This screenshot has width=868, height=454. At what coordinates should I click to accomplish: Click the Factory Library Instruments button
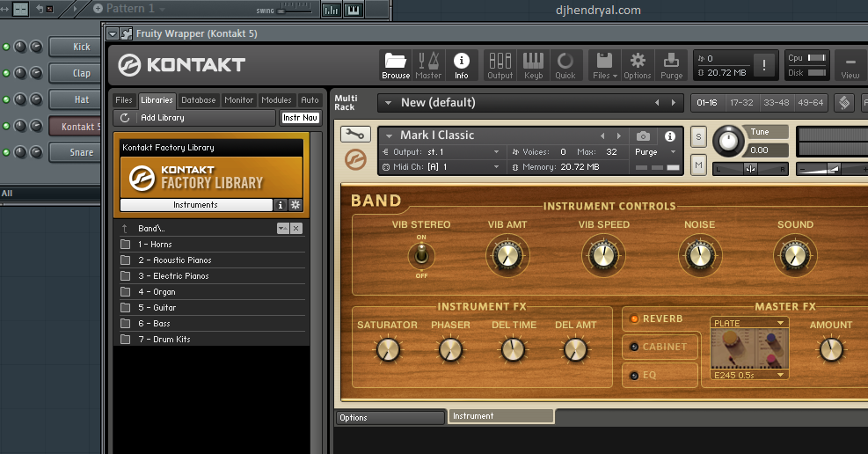pyautogui.click(x=196, y=205)
